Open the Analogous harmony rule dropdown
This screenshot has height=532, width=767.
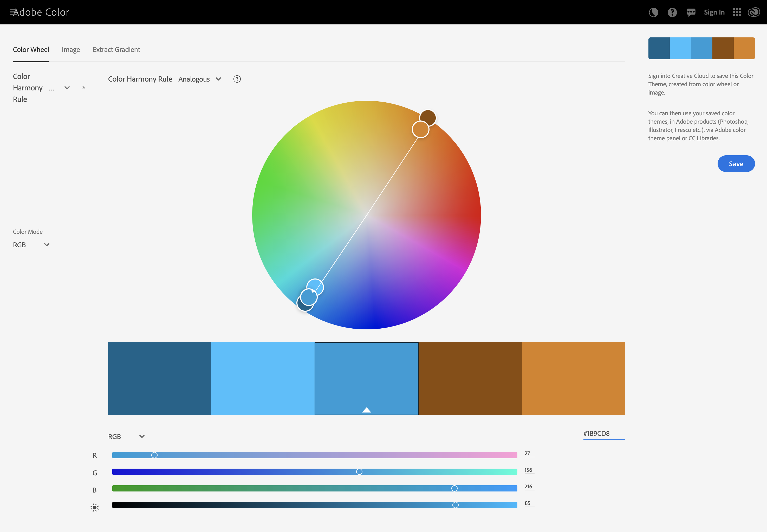199,79
